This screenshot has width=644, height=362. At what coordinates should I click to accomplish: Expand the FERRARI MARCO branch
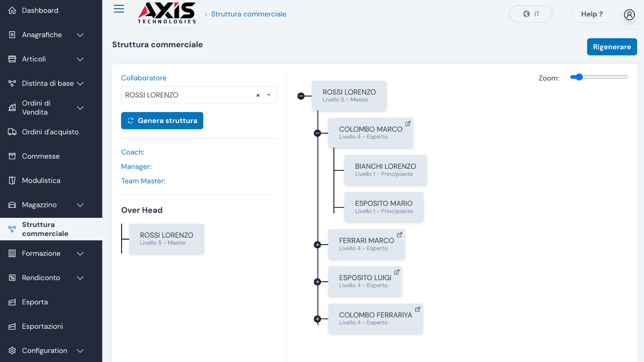click(317, 245)
